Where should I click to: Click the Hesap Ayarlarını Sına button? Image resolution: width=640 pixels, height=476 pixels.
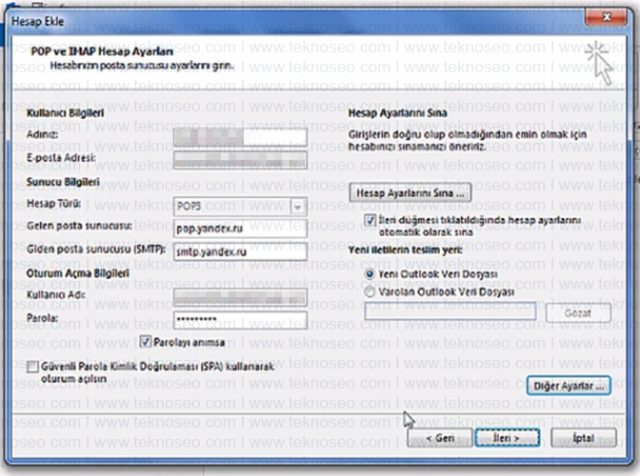click(x=410, y=193)
